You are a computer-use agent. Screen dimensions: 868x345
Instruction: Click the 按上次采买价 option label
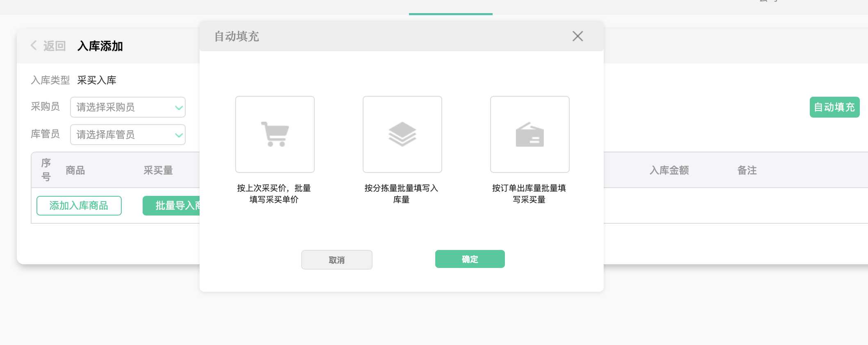coord(274,194)
